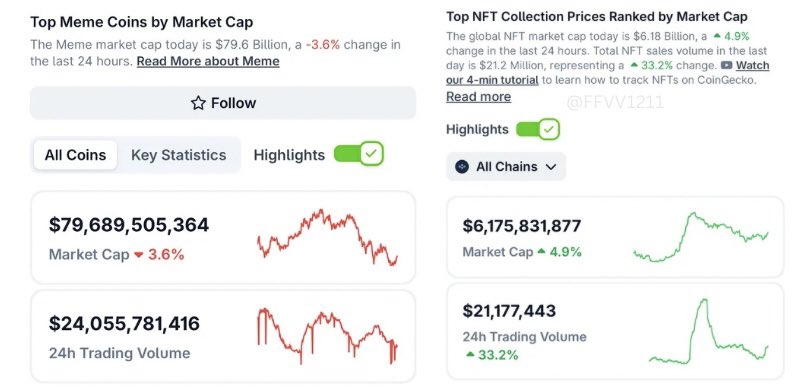Follow the Meme Coins category
Viewport: 805px width, 392px height.
(x=223, y=103)
